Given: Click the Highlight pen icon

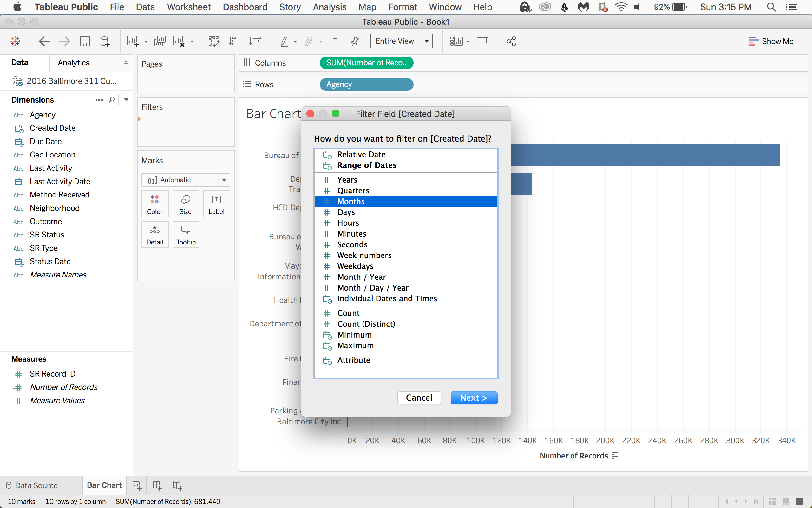Looking at the screenshot, I should point(284,41).
